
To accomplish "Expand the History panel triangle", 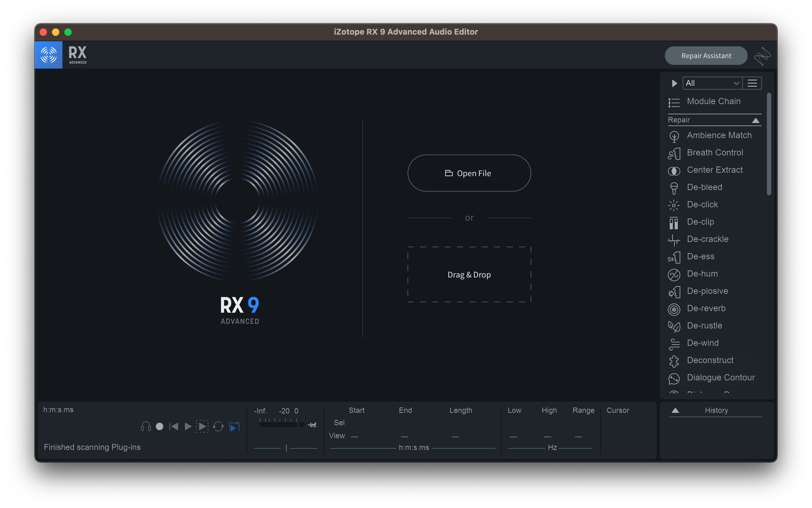I will point(675,410).
